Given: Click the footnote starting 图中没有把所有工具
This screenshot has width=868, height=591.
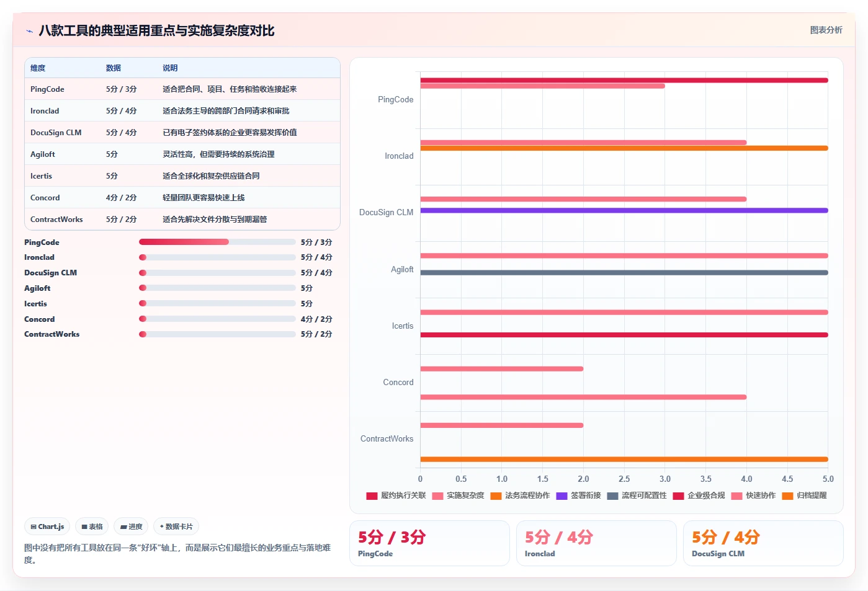Looking at the screenshot, I should point(177,554).
